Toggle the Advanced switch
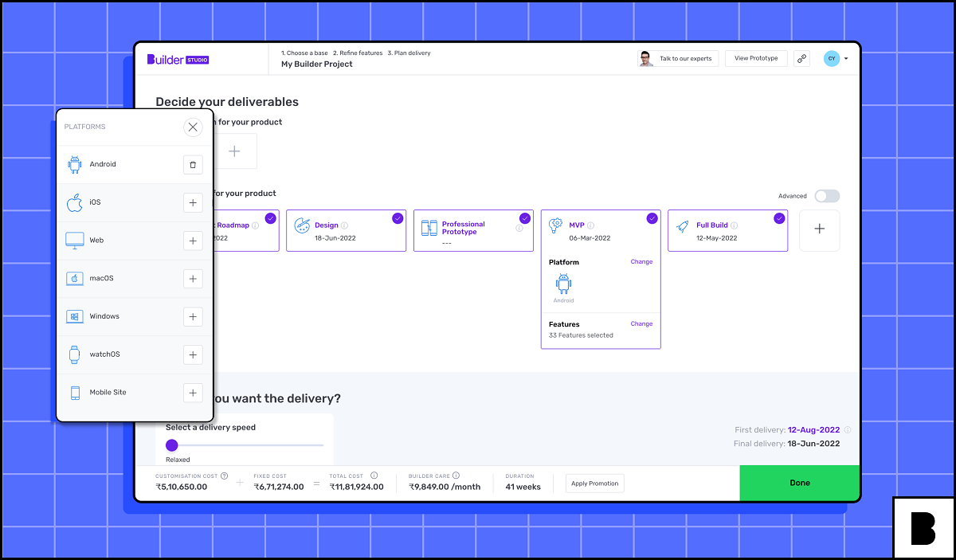The image size is (956, 560). [827, 196]
